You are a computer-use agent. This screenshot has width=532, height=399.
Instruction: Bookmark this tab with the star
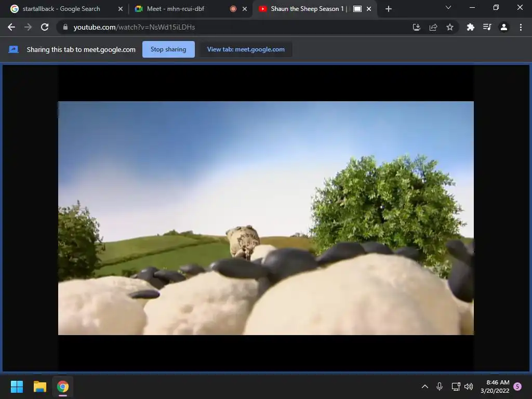[x=449, y=27]
